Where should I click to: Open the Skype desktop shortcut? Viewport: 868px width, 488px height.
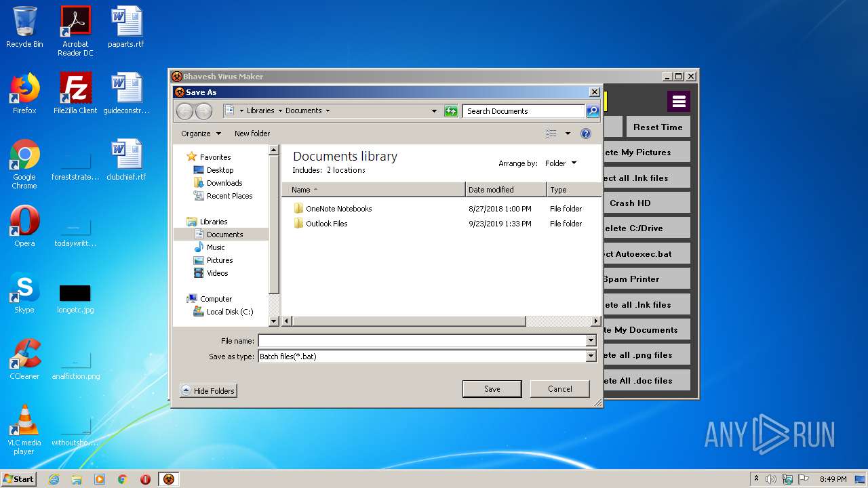pos(24,293)
